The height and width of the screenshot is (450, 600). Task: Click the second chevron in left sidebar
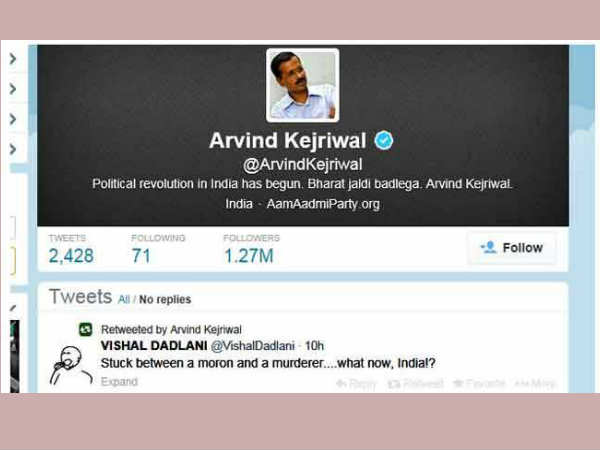13,89
